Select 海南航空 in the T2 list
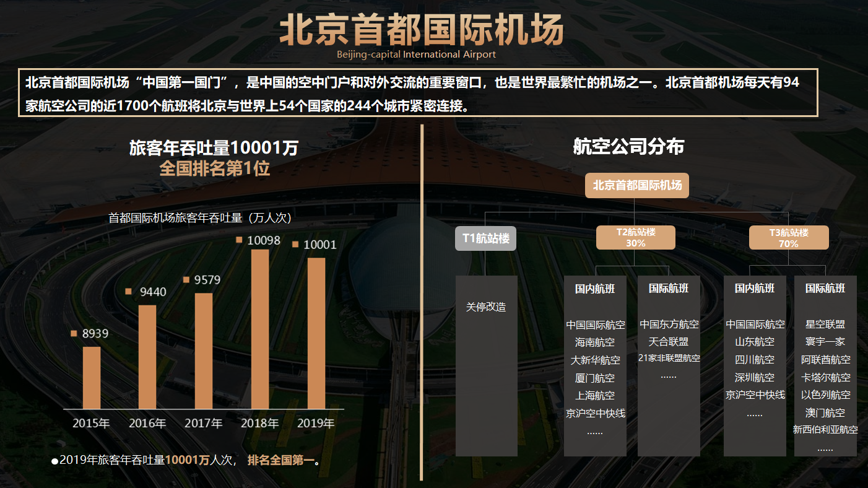The width and height of the screenshot is (868, 488). click(595, 342)
